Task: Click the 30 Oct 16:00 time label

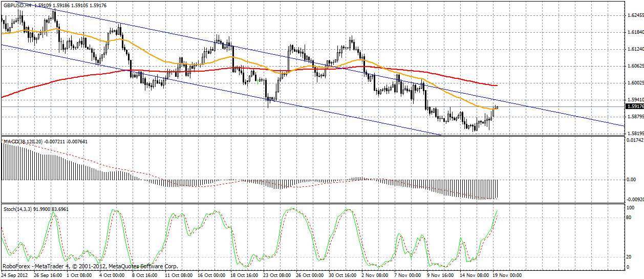Action: [x=343, y=275]
